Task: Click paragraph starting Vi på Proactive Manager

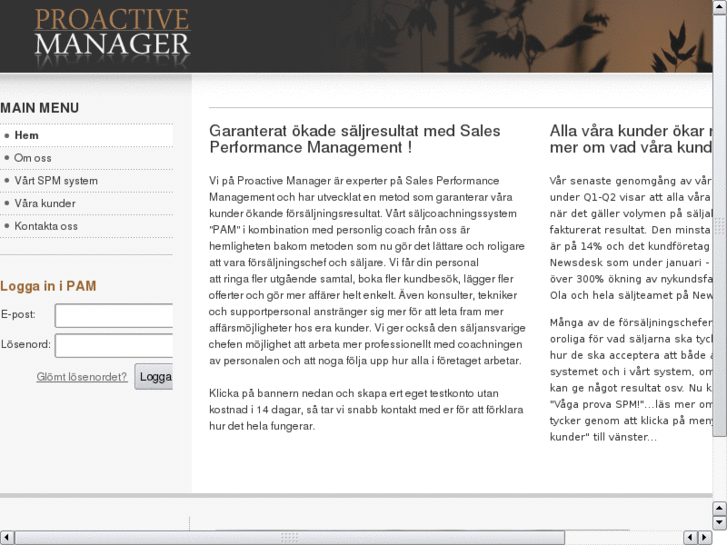Action: [367, 270]
